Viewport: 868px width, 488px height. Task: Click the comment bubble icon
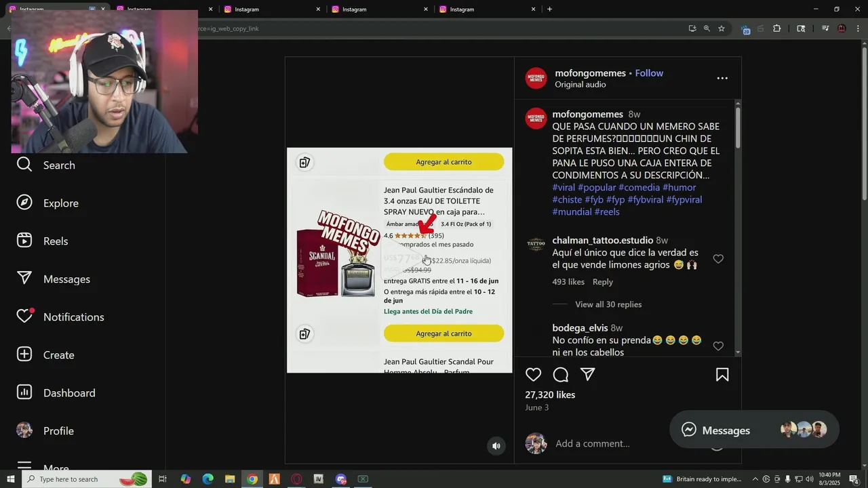(561, 374)
